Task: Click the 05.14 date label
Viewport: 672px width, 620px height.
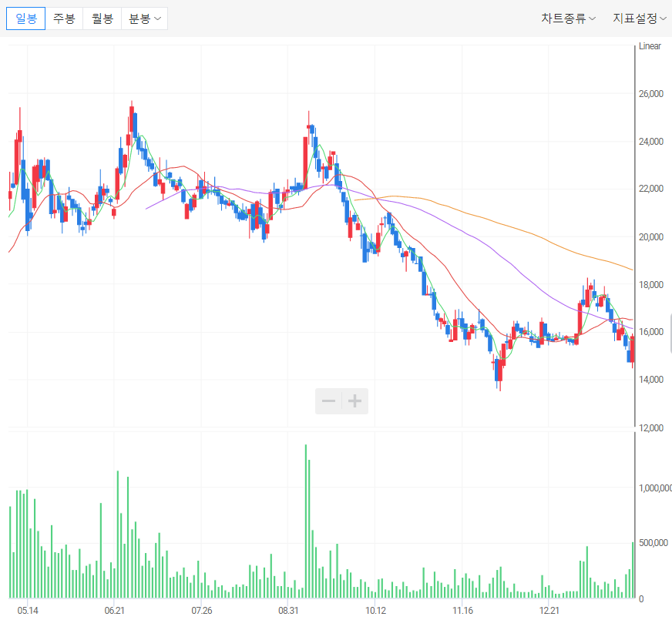Action: 28,611
